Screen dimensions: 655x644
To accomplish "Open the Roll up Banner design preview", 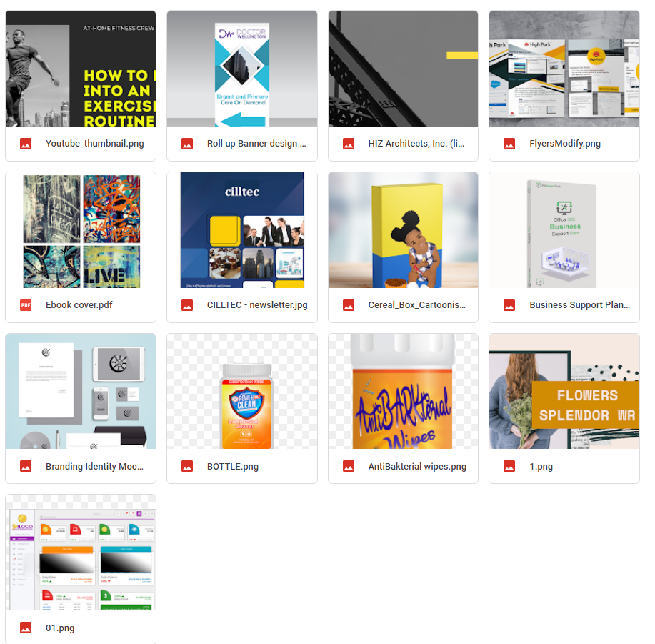I will [242, 69].
